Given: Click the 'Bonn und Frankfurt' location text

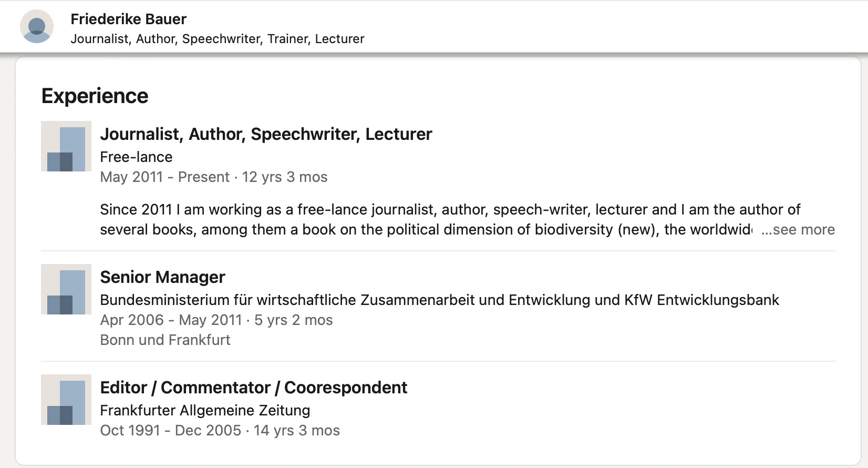Looking at the screenshot, I should coord(165,340).
